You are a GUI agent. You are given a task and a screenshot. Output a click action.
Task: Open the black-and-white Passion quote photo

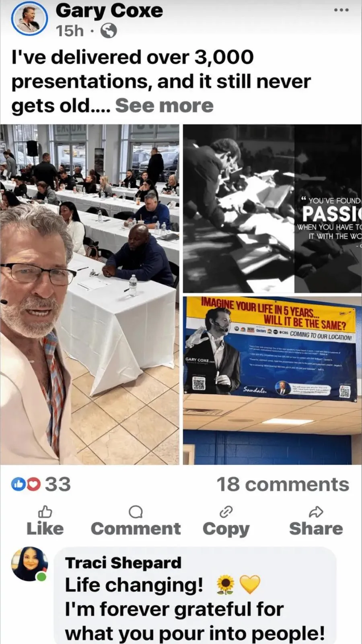[272, 208]
